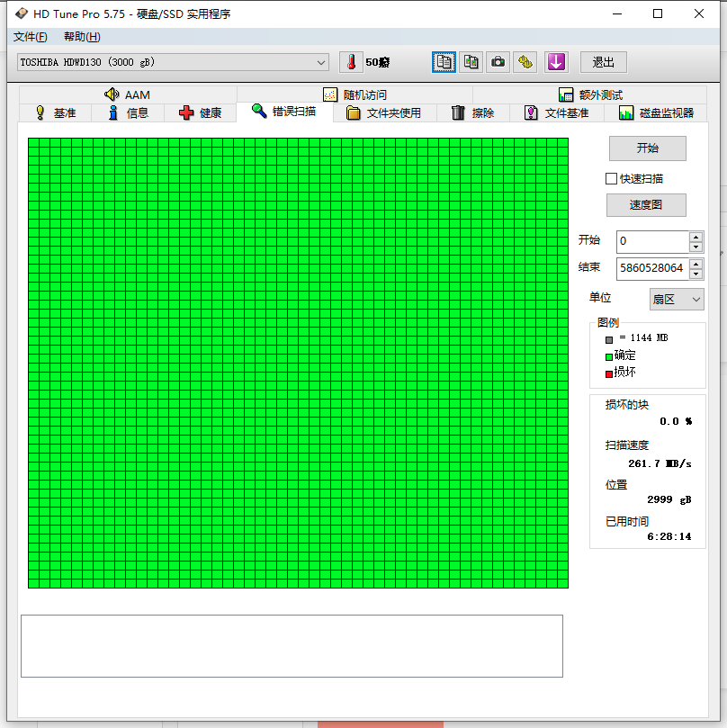Click the 261.7 MB/s scan speed value

point(660,463)
